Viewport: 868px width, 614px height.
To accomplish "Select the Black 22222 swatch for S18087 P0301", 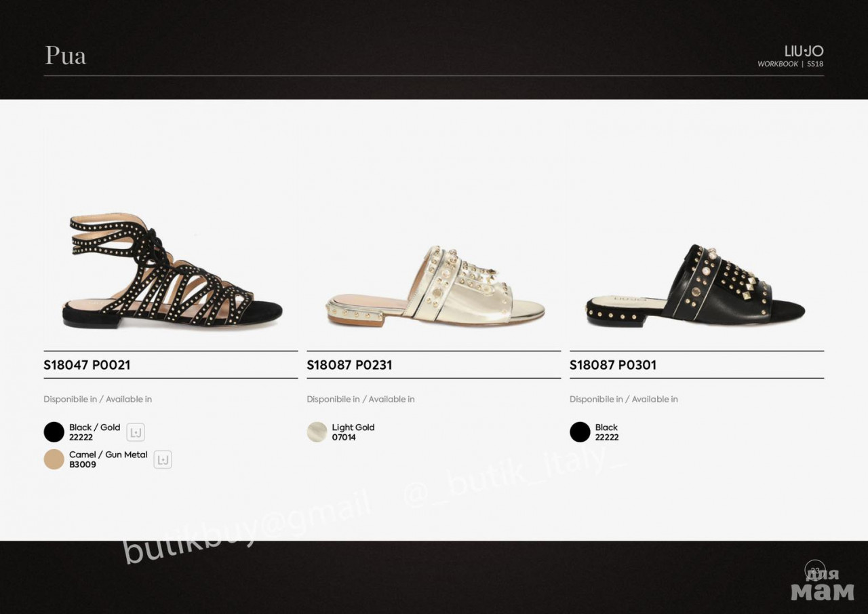I will click(580, 432).
